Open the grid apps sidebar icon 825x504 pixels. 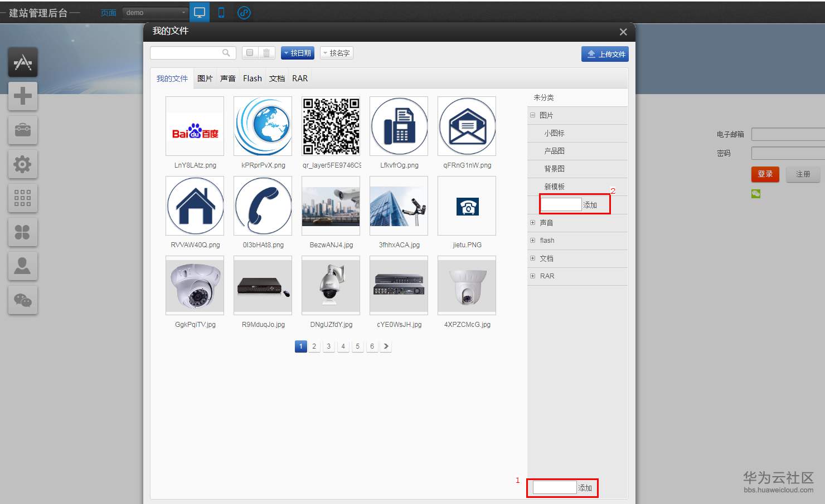click(x=23, y=198)
